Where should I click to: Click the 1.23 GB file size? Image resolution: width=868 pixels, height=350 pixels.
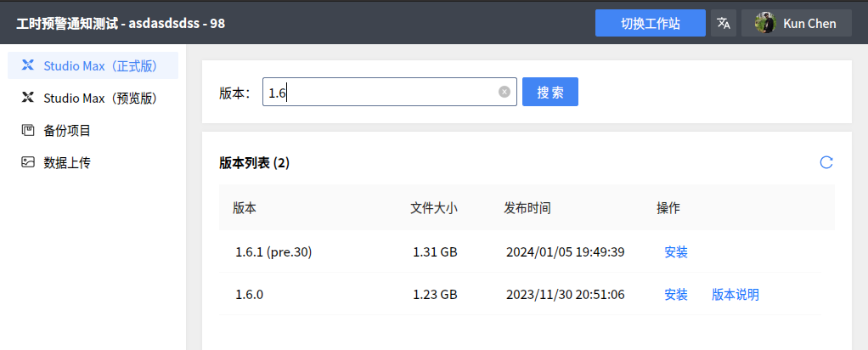(x=435, y=295)
